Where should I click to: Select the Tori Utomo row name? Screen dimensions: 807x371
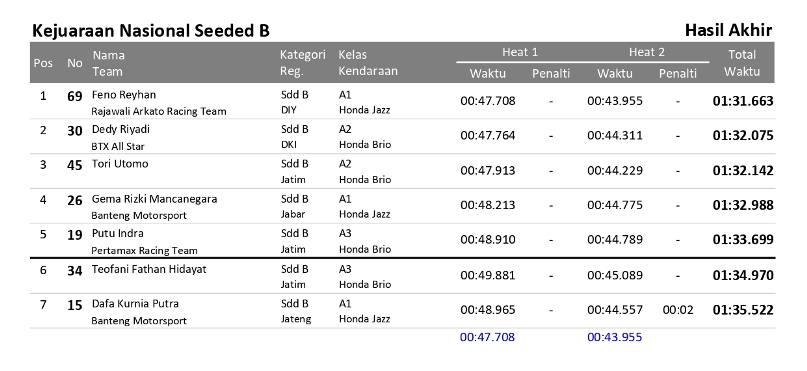click(120, 164)
